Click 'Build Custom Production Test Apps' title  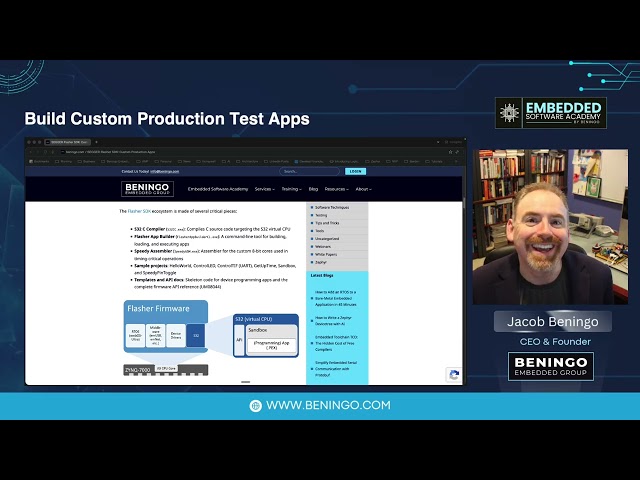[x=167, y=119]
